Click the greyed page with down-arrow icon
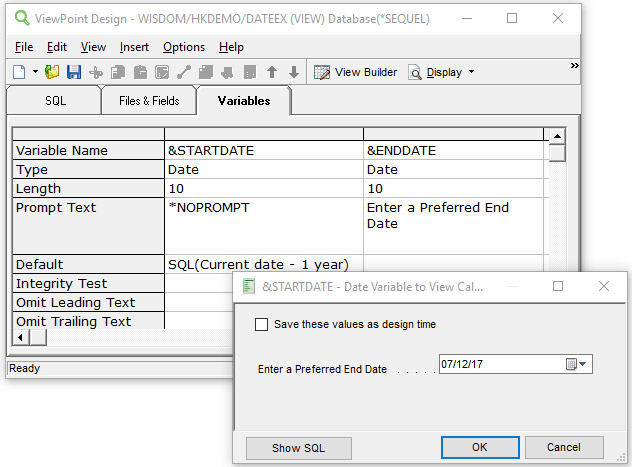 click(x=228, y=73)
